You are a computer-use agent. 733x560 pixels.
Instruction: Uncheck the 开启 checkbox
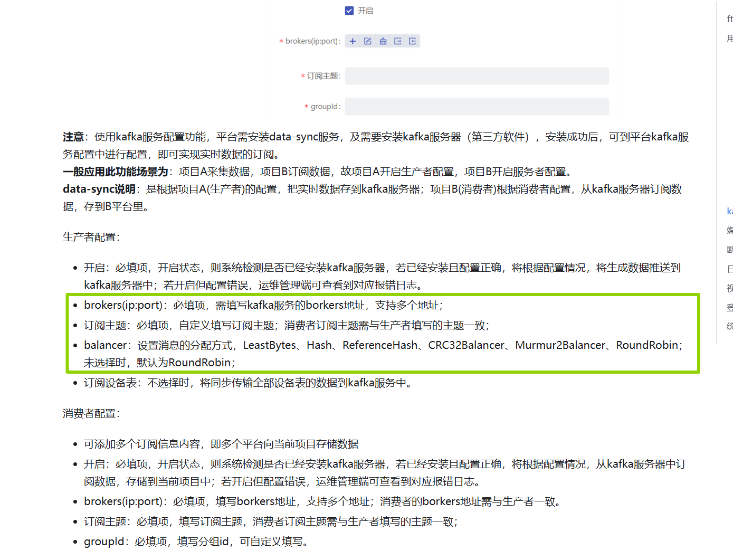[x=349, y=11]
